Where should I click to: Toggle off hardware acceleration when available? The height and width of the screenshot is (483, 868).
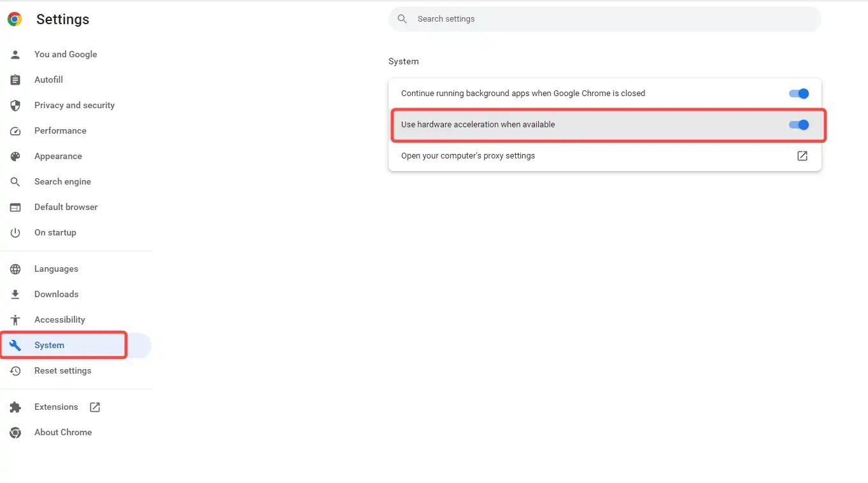pos(798,125)
